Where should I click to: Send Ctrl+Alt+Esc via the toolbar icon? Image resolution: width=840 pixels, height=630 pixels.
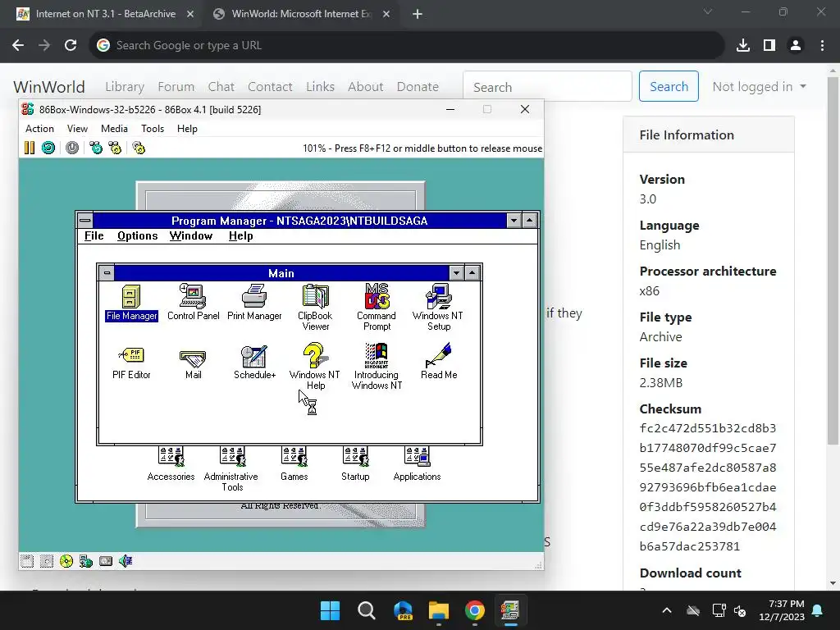point(115,148)
